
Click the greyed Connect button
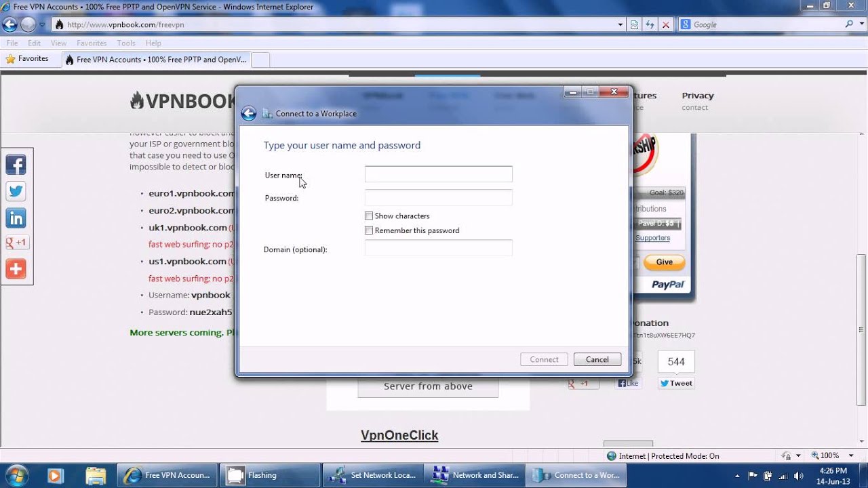pyautogui.click(x=545, y=359)
